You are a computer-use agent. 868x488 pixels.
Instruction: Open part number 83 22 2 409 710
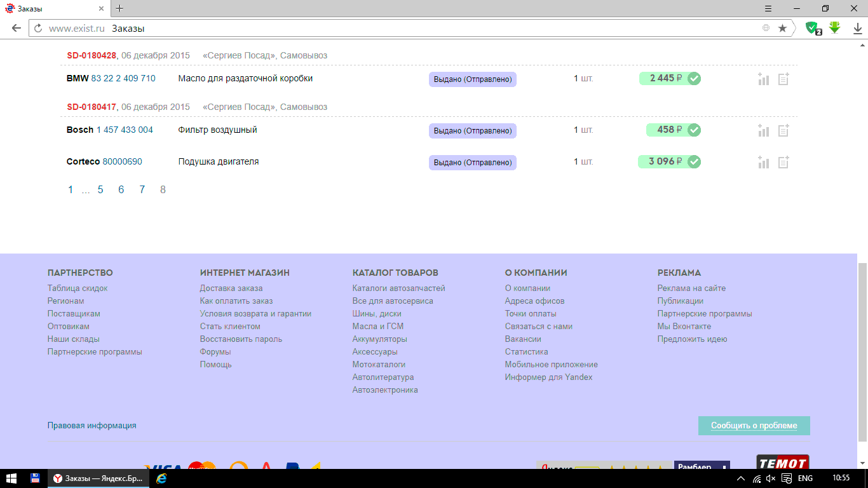pyautogui.click(x=123, y=78)
